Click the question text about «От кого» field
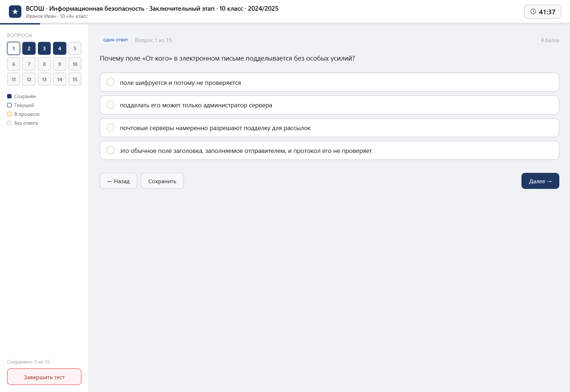The width and height of the screenshot is (570, 392). pyautogui.click(x=227, y=58)
